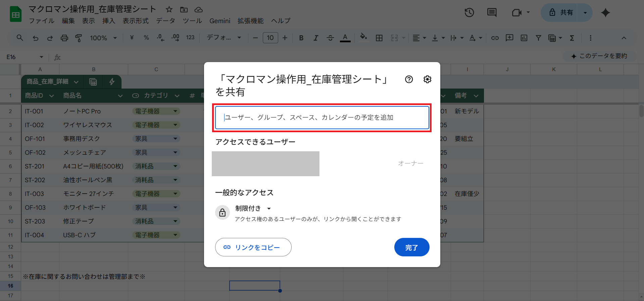Toggle strikethrough formatting
Viewport: 644px width, 301px height.
pos(330,38)
